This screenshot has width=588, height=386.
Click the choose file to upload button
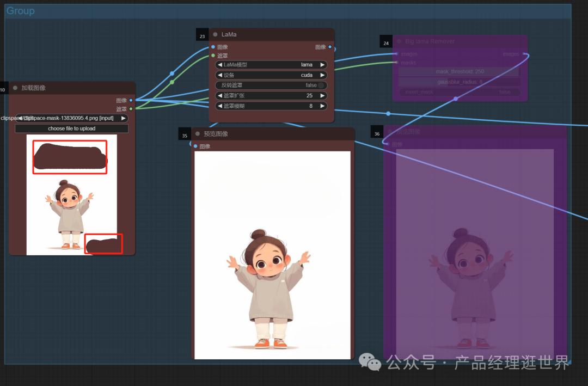[x=71, y=128]
